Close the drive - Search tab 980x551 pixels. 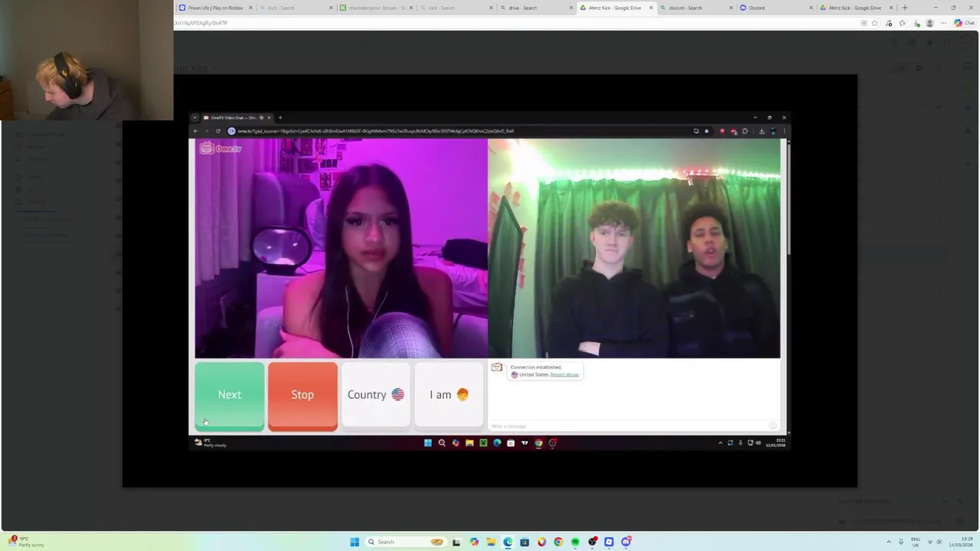[571, 8]
